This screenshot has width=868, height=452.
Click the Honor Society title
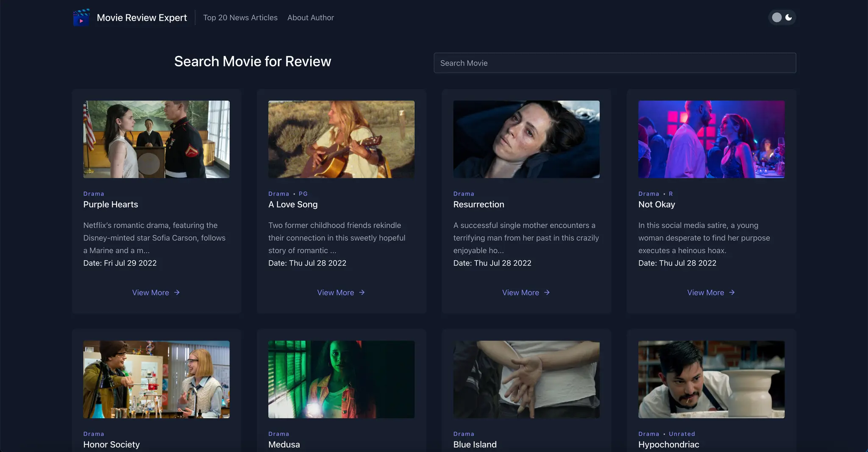coord(111,444)
